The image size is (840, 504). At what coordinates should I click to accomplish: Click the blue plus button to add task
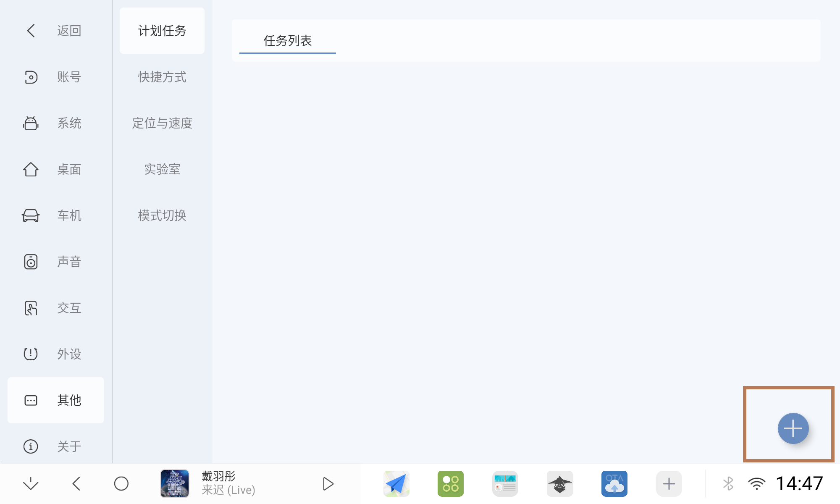[x=793, y=428]
